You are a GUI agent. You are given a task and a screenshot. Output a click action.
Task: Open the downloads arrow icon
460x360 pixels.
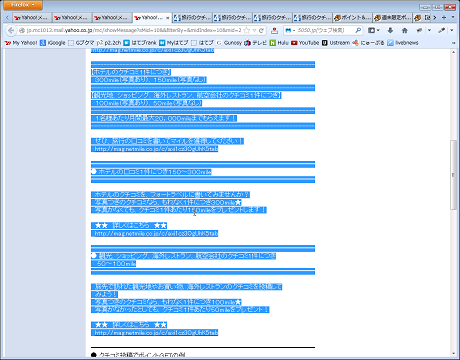pos(390,30)
